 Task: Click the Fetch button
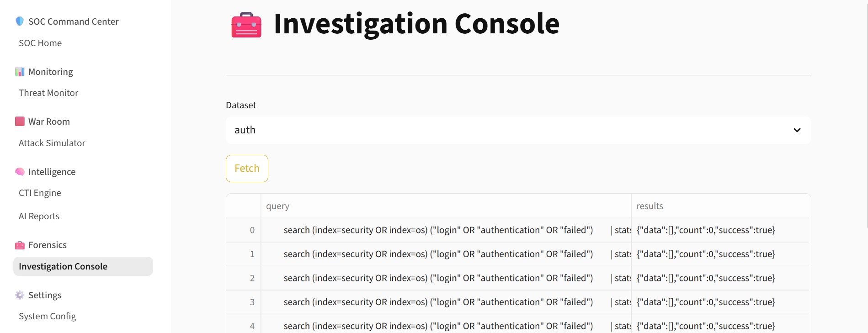[x=247, y=169]
